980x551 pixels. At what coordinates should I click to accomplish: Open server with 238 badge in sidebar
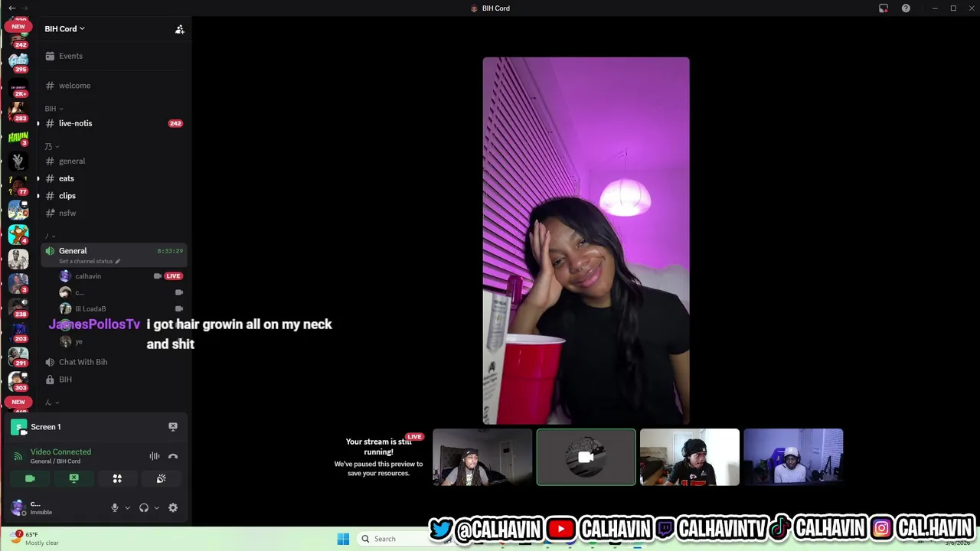[18, 308]
